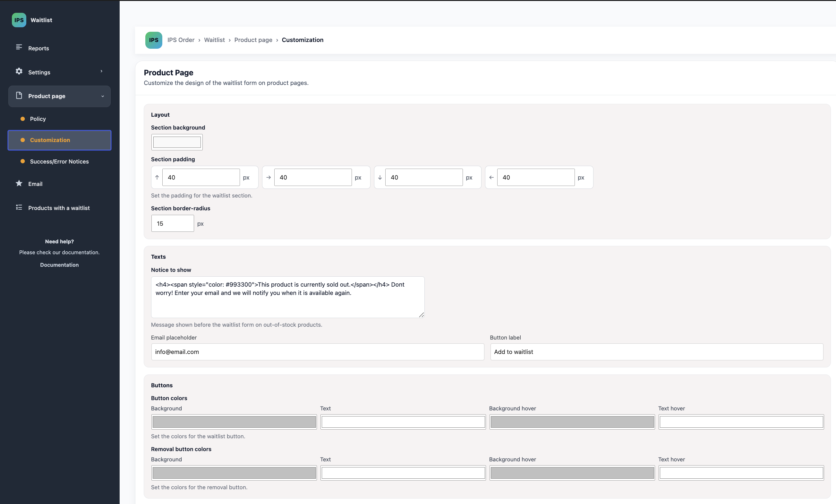Screen dimensions: 836x504
Task: Open Removal button Background hover swatch
Action: [x=572, y=473]
